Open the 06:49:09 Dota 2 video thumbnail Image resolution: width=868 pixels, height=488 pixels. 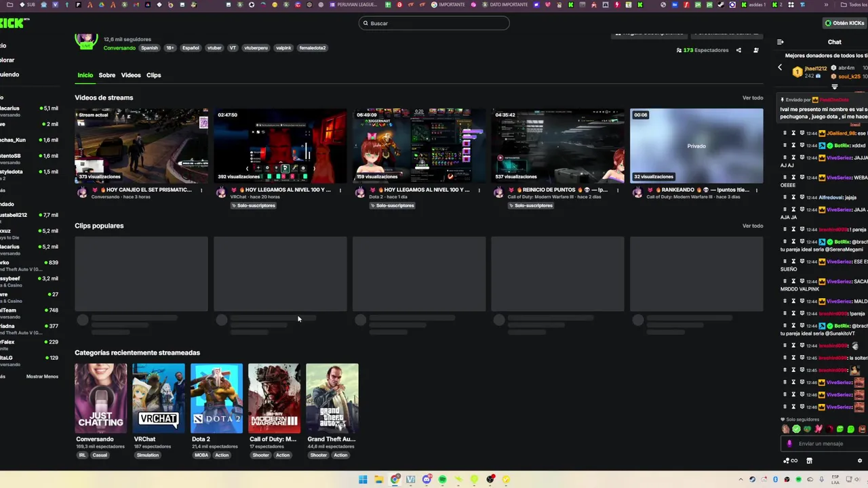pyautogui.click(x=419, y=146)
